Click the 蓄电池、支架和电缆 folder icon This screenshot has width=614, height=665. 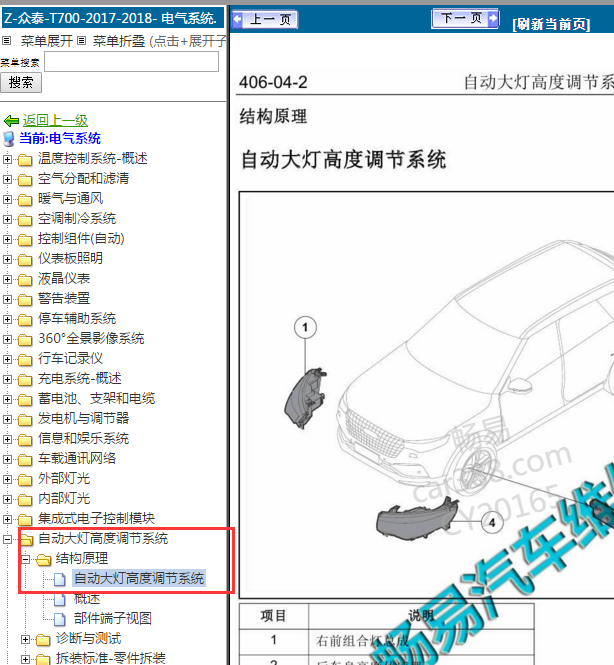point(25,400)
